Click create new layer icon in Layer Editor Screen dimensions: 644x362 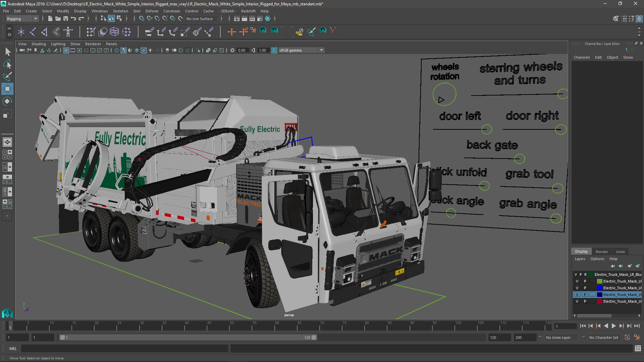(630, 266)
